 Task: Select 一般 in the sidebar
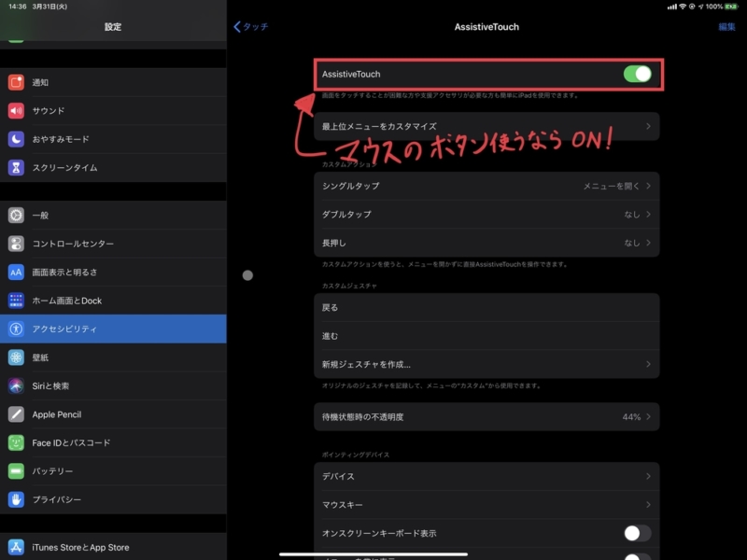tap(113, 216)
